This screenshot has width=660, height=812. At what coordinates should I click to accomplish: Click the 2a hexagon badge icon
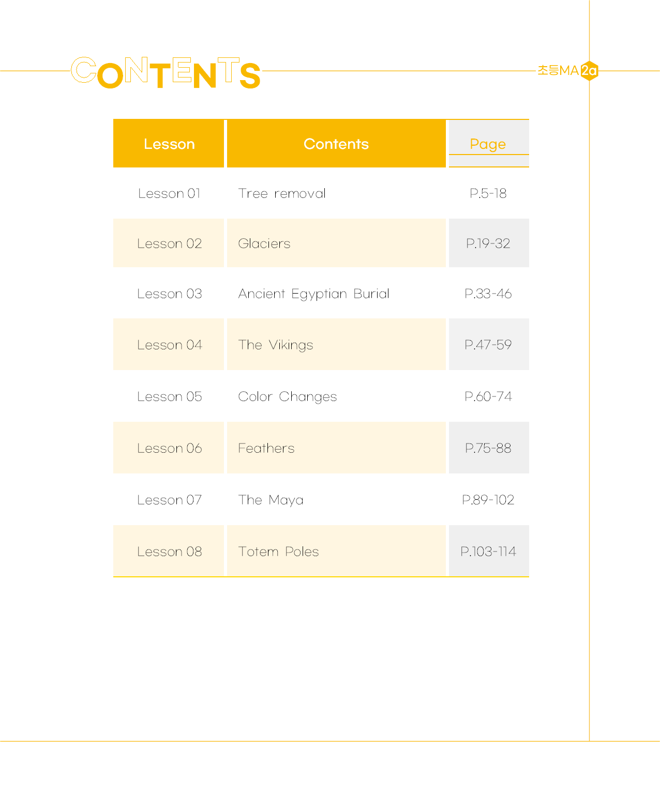pyautogui.click(x=589, y=70)
